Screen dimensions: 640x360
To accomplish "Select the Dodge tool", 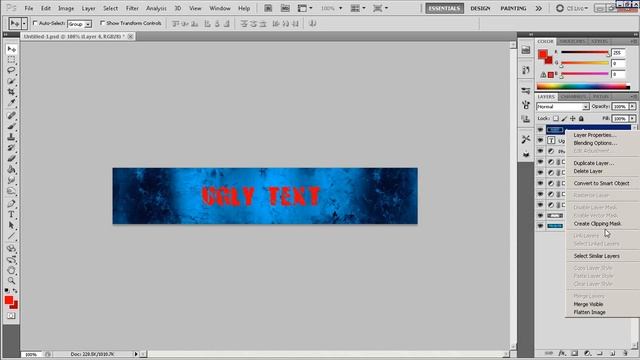I will 11,190.
